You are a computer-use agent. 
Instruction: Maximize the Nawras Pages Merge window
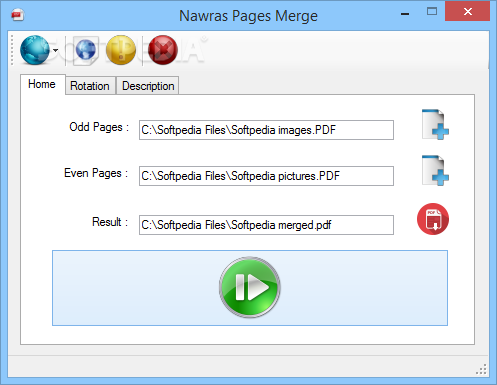coord(432,12)
